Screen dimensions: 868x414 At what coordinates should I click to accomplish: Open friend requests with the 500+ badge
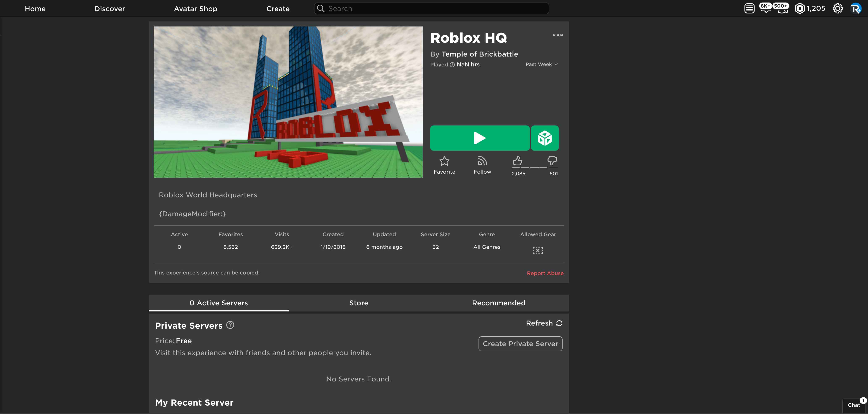pyautogui.click(x=782, y=9)
